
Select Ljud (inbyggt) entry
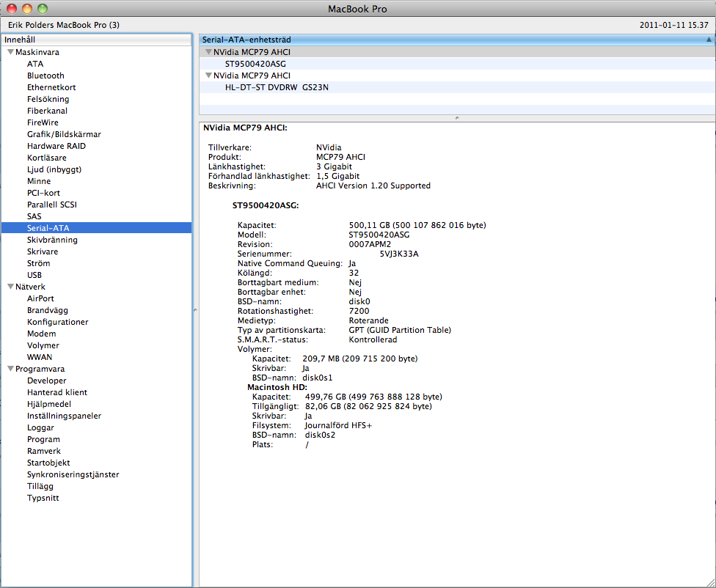[x=54, y=169]
